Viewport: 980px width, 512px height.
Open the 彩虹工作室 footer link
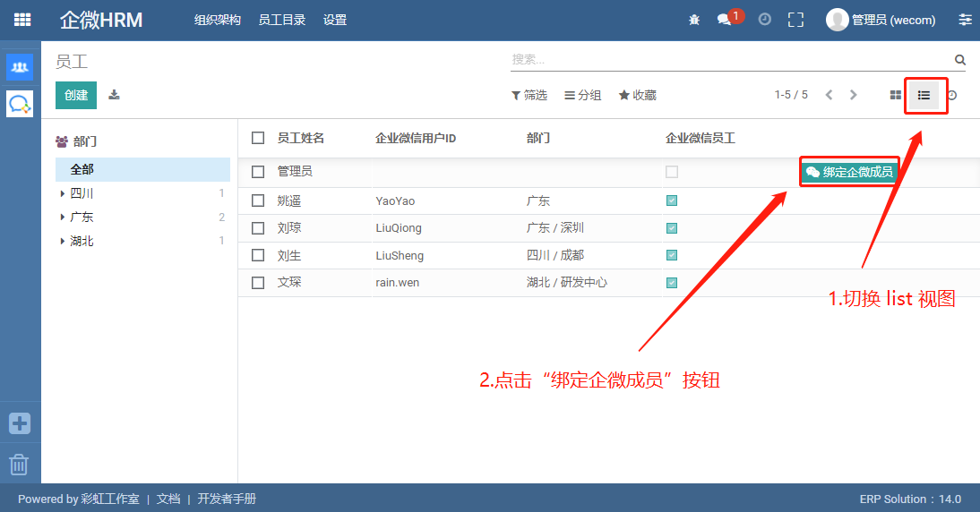110,499
